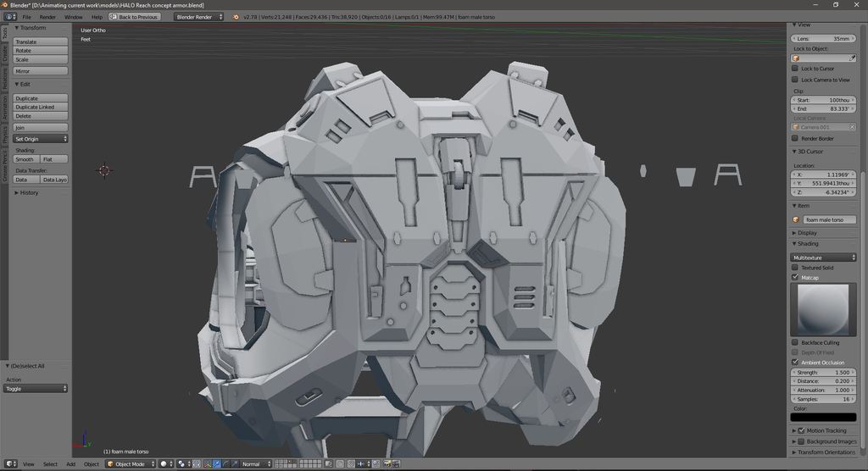This screenshot has width=868, height=471.
Task: Click the 3D Cursor X location field
Action: [x=823, y=175]
